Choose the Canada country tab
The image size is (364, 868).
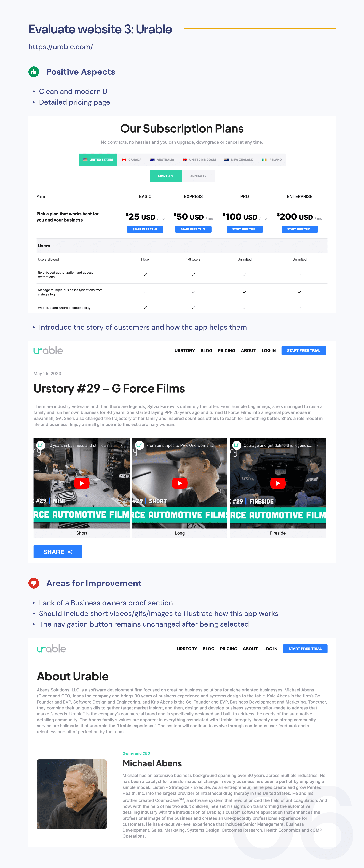coord(132,160)
